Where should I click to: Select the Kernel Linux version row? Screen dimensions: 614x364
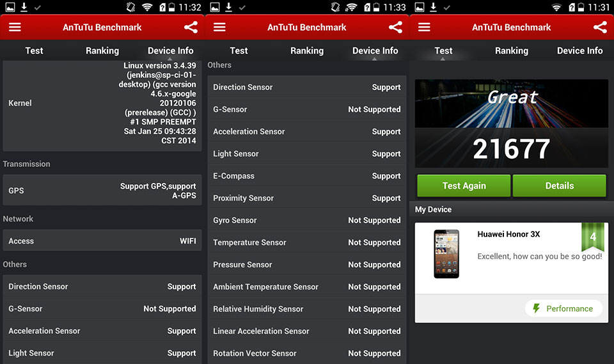pyautogui.click(x=102, y=103)
